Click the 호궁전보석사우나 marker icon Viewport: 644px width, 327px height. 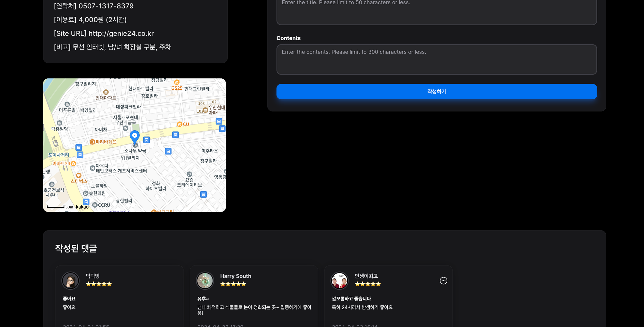52,184
